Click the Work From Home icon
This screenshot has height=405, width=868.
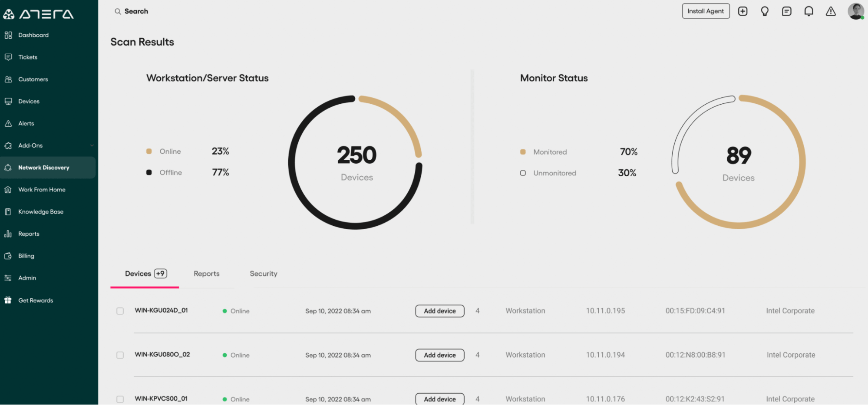pos(8,190)
